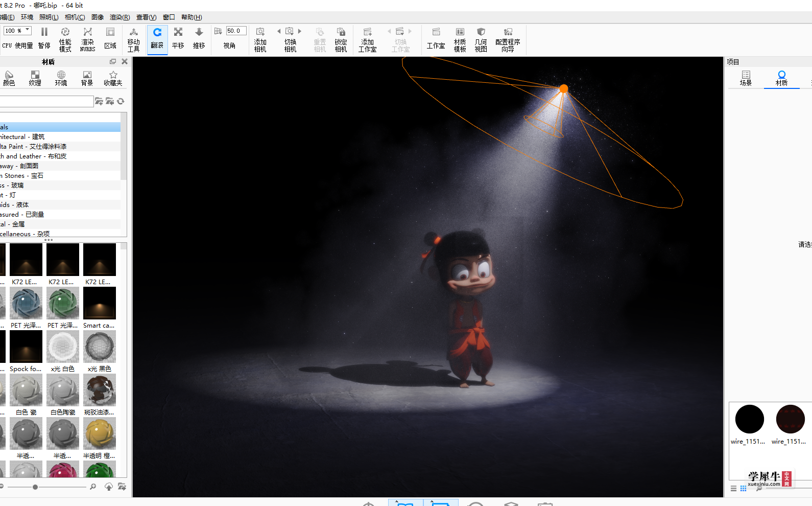Select the 移动工具 move tool
812x506 pixels.
[134, 39]
